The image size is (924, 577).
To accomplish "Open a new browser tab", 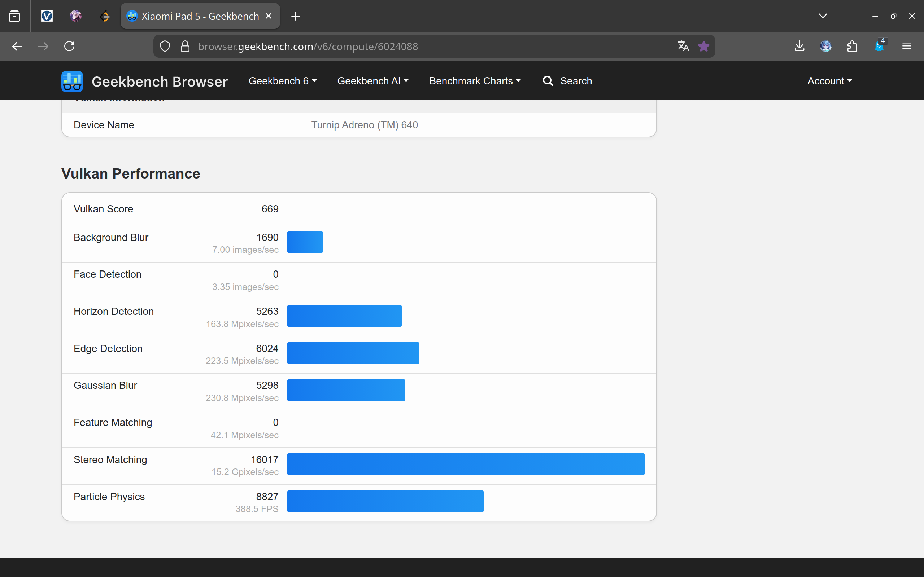I will 296,16.
